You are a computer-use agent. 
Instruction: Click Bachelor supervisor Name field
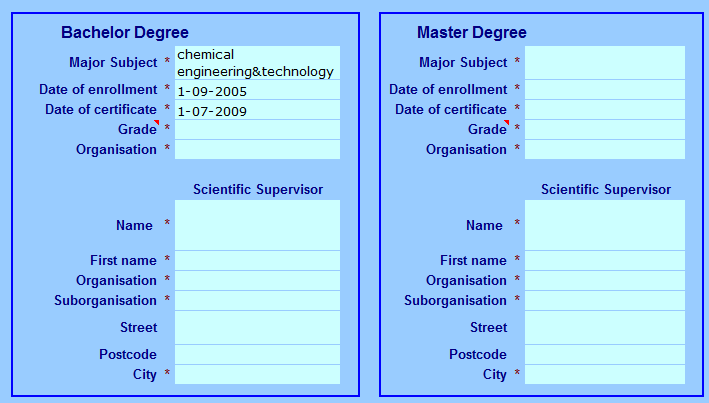click(257, 225)
